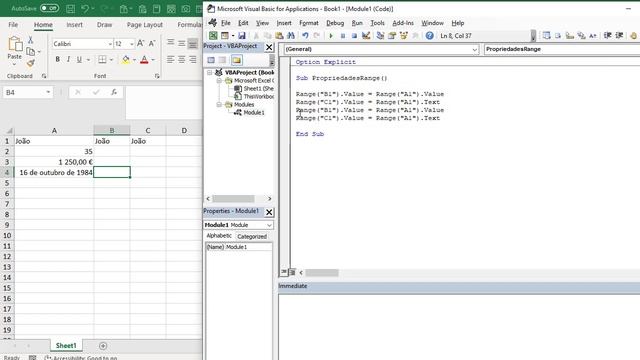Screen dimensions: 640x360
Task: Open Properties Window icon in VBA toolbar
Action: coord(392,36)
